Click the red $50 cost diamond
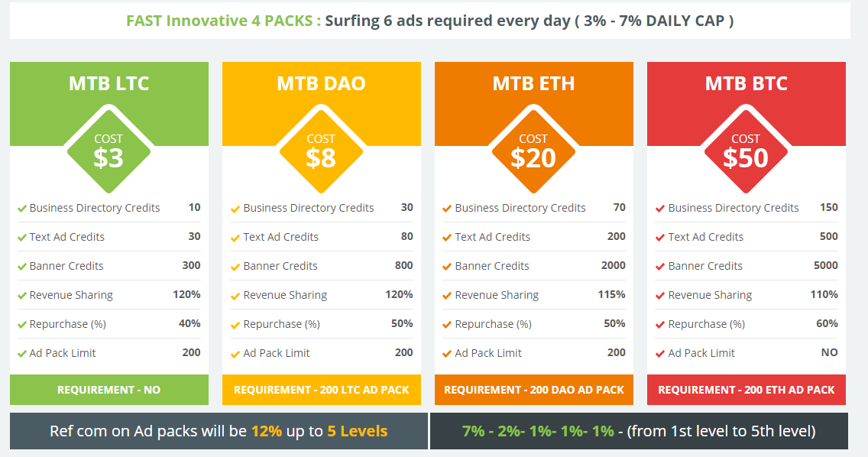This screenshot has width=868, height=457. [x=746, y=151]
